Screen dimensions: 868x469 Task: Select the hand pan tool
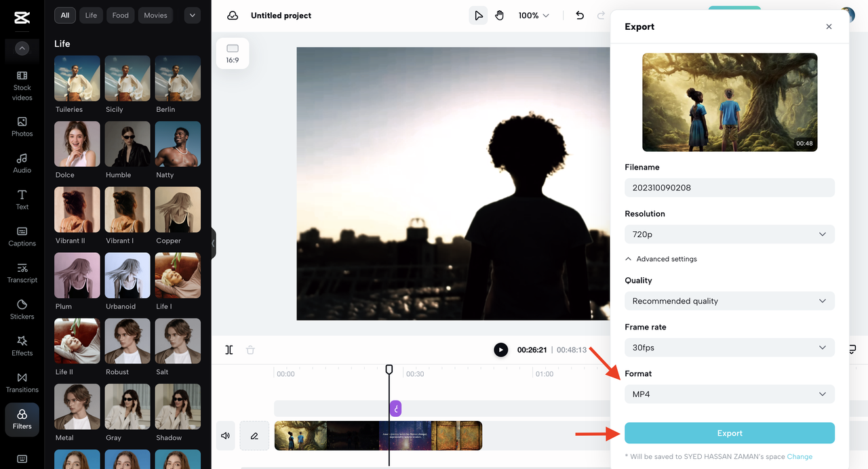[x=500, y=16]
